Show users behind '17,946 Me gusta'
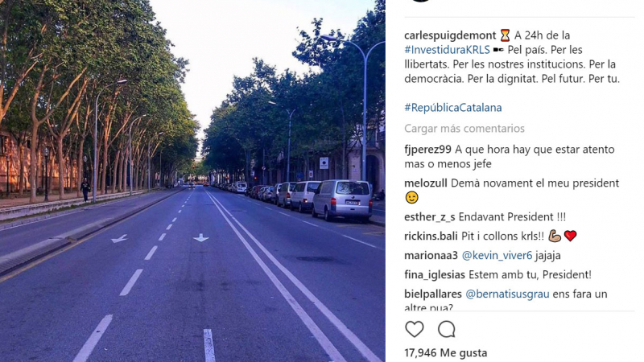 point(446,352)
